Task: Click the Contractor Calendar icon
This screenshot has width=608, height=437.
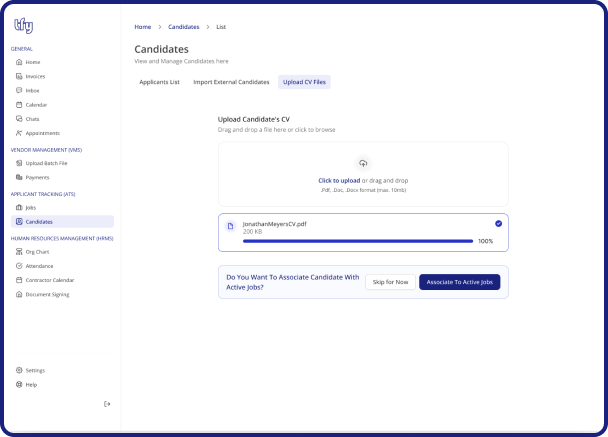Action: (19, 280)
